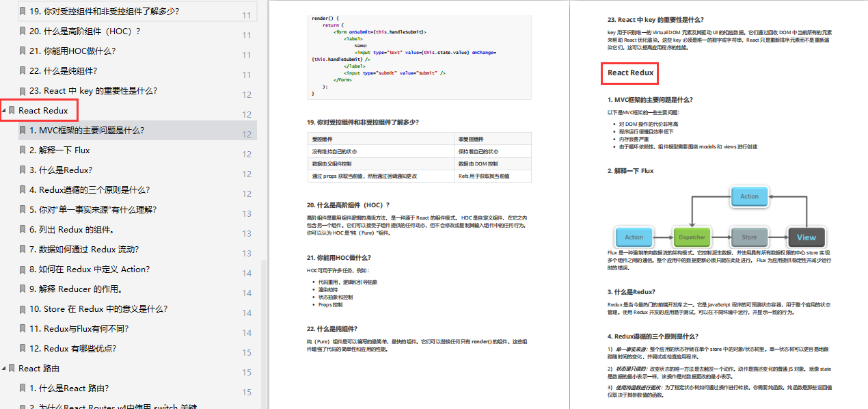Click page heading '4. Redux遵循的三个原则是什么?'
868x409 pixels.
coord(653,337)
